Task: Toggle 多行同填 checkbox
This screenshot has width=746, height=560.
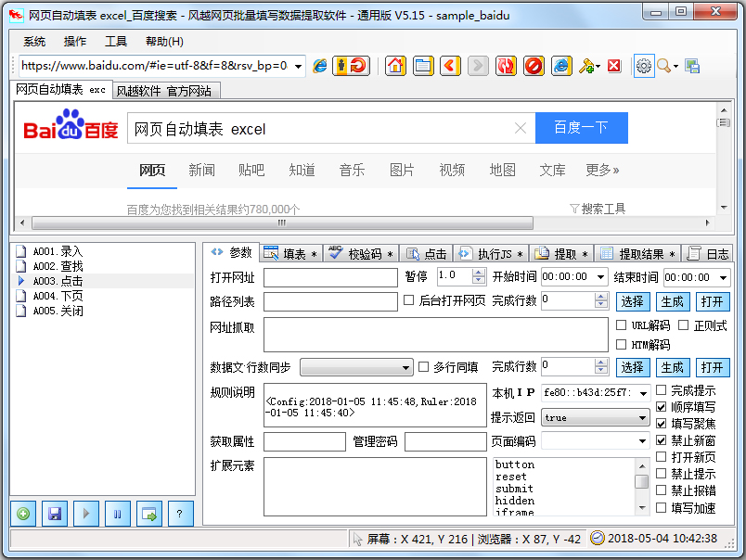Action: coord(423,366)
